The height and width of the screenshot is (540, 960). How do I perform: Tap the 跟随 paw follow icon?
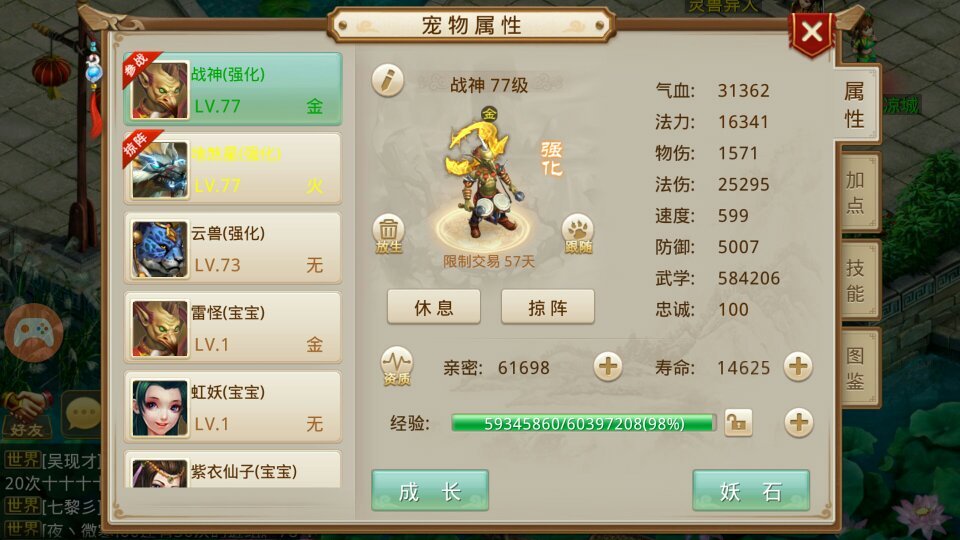coord(578,234)
